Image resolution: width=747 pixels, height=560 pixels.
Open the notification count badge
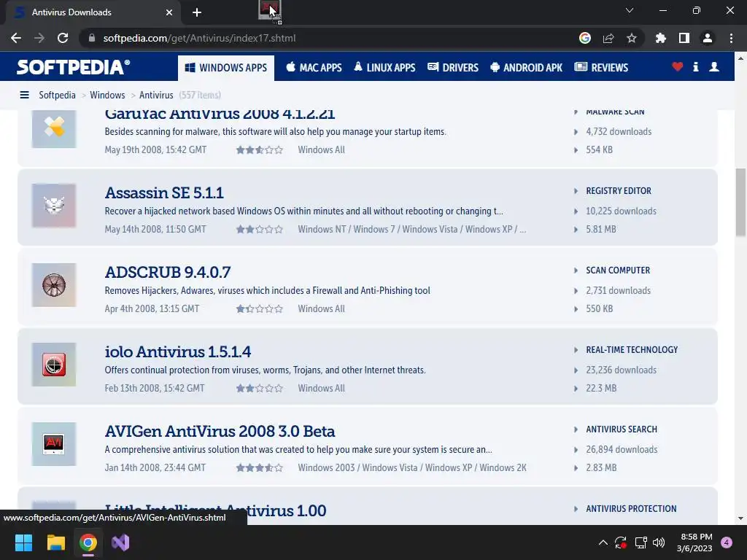point(726,542)
